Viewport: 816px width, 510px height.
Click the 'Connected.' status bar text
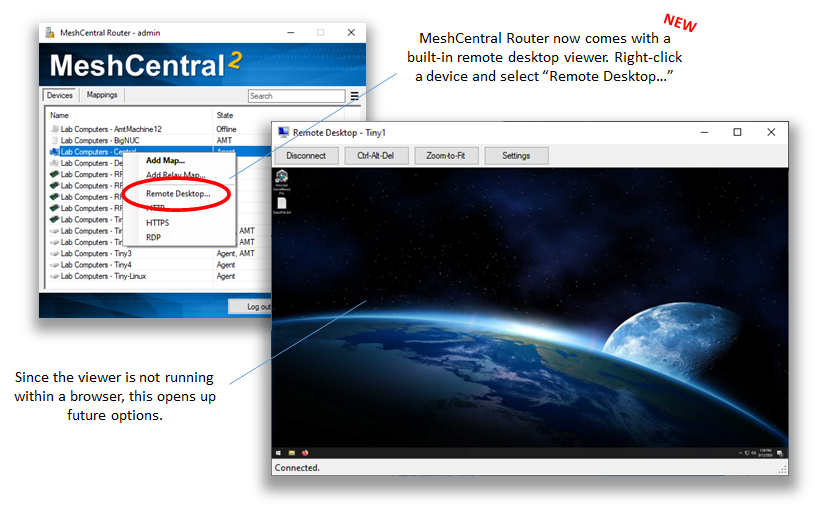(x=297, y=468)
